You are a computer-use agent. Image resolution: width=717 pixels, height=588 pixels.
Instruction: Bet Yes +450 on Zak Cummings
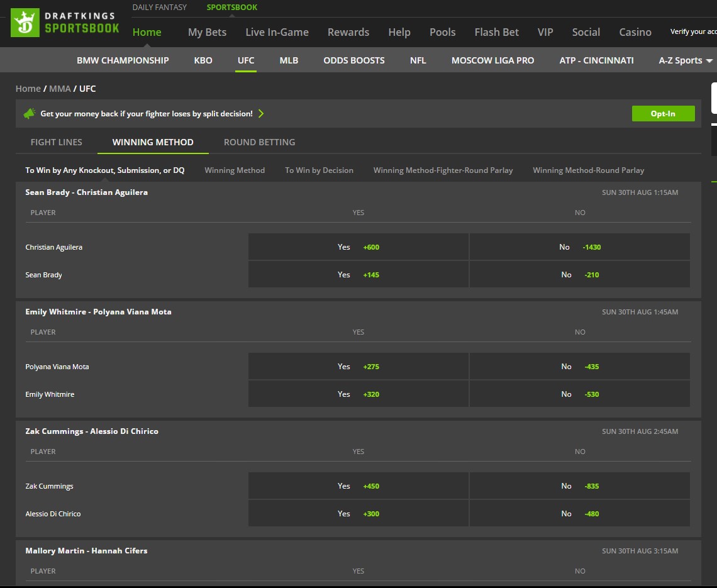coord(358,486)
